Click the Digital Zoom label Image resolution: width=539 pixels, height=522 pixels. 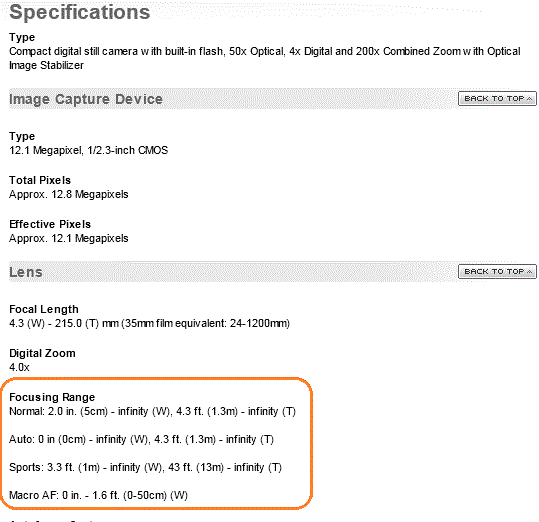click(x=42, y=353)
